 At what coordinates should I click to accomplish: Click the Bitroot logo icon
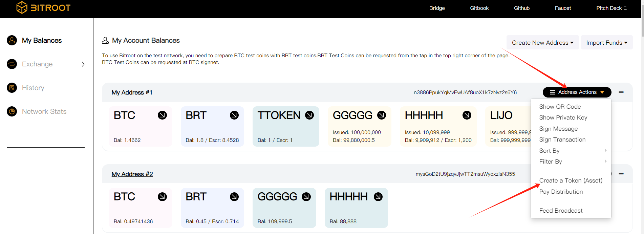22,7
